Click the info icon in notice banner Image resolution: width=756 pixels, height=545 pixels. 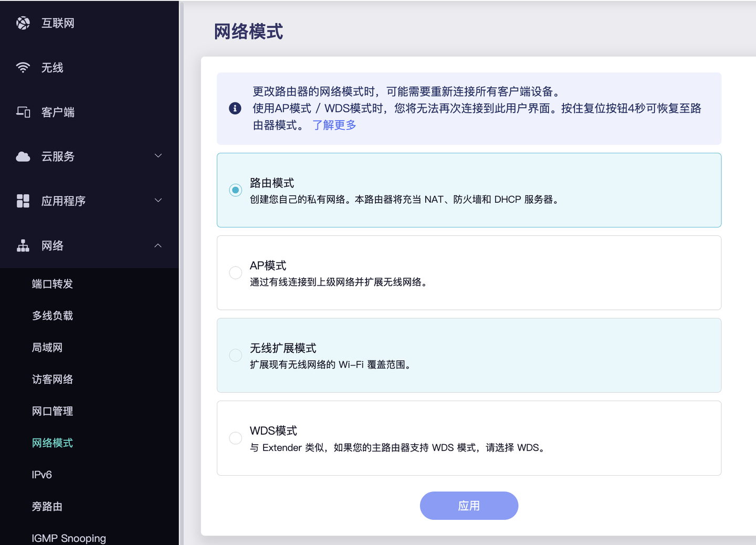pyautogui.click(x=235, y=108)
